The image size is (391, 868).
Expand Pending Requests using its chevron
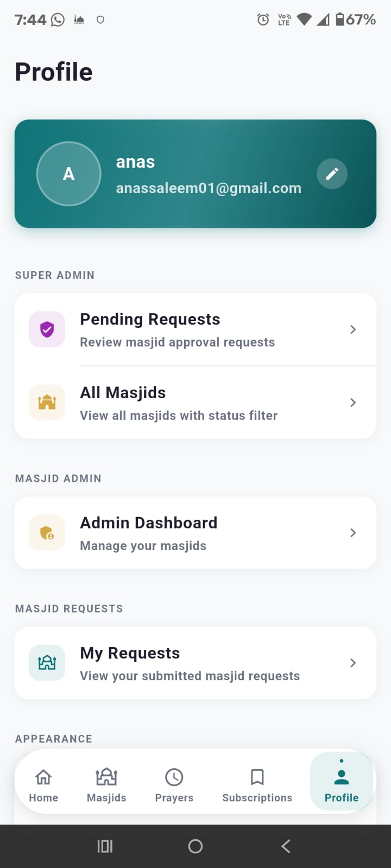pos(353,329)
